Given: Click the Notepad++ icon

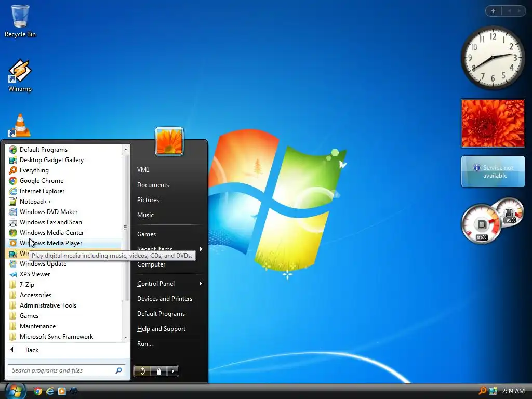Looking at the screenshot, I should [x=13, y=202].
